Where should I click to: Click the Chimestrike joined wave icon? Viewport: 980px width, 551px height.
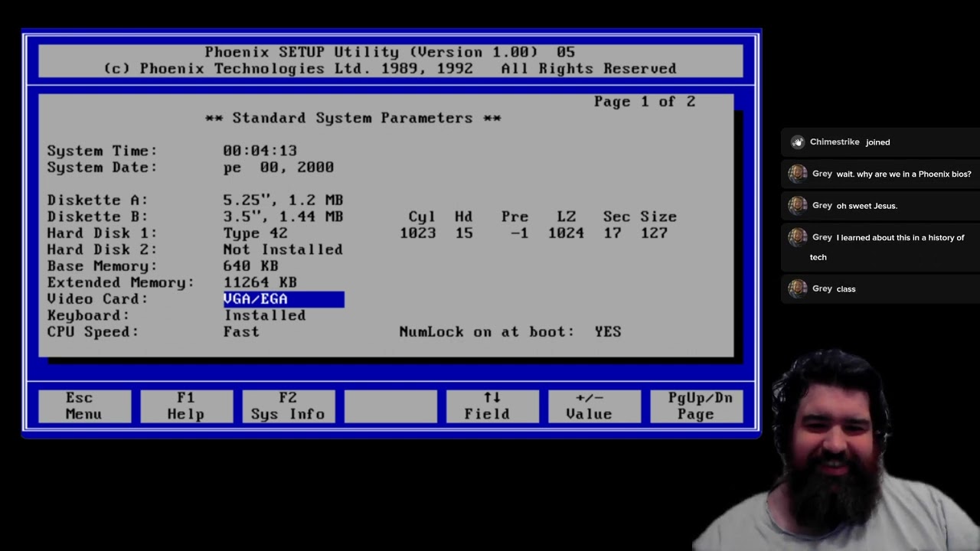pyautogui.click(x=798, y=142)
